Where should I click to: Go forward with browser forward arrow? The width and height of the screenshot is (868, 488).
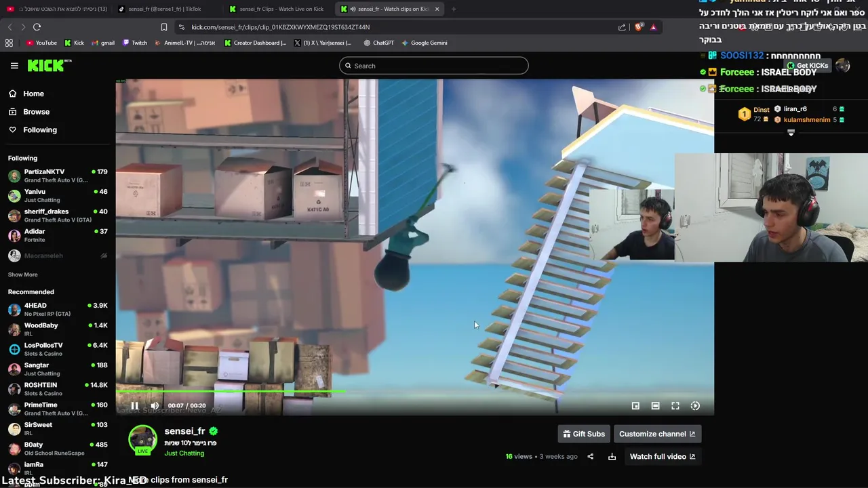(x=23, y=27)
